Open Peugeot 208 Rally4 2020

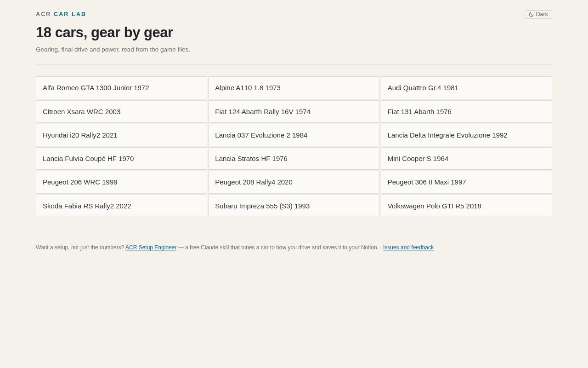point(294,182)
